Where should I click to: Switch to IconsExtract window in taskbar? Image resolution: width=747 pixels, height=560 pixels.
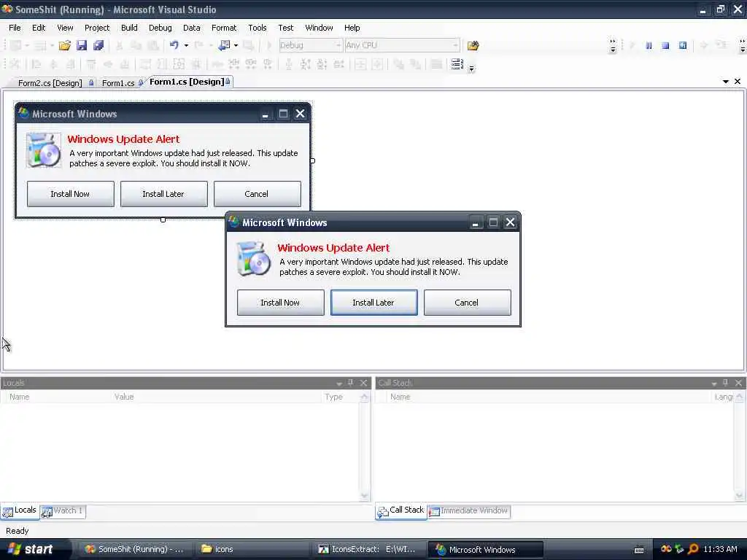point(368,549)
